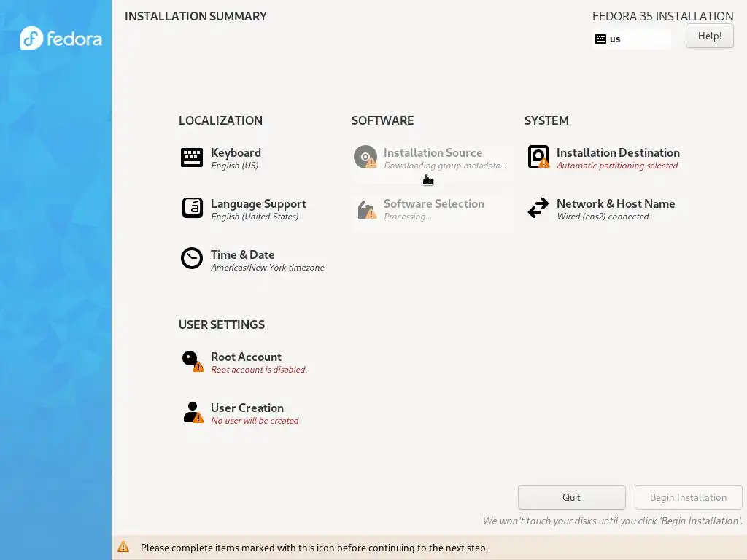Open the User Creation title
This screenshot has width=747, height=560.
[x=247, y=408]
